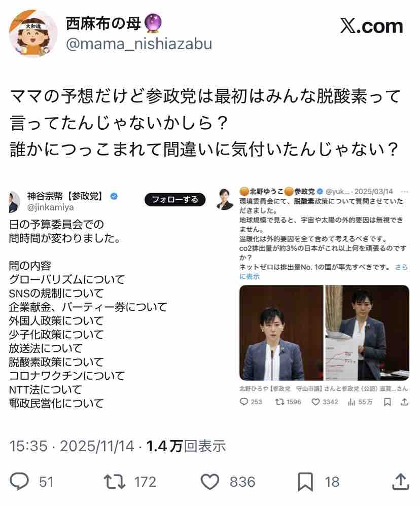This screenshot has height=506, width=420.
Task: Bookmark the embedded 北野ゆうこ tweet
Action: 388,402
